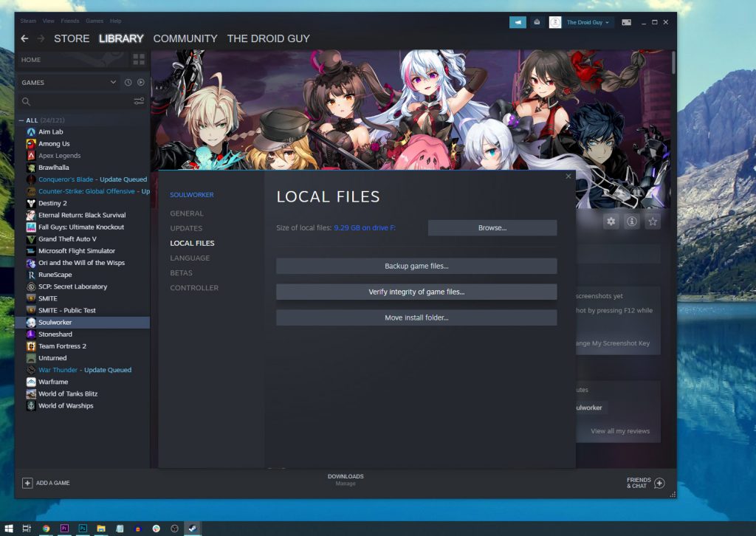
Task: Switch to the LANGUAGE properties tab
Action: [x=190, y=258]
